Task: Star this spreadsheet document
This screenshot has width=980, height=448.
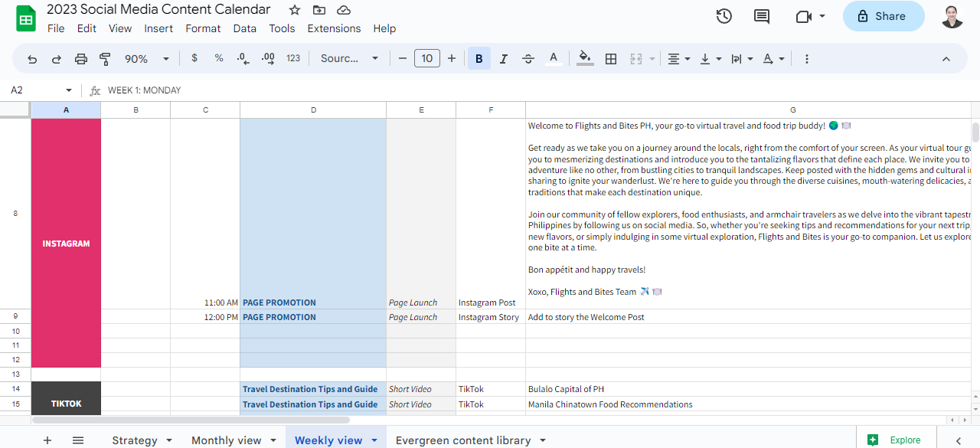Action: coord(295,10)
